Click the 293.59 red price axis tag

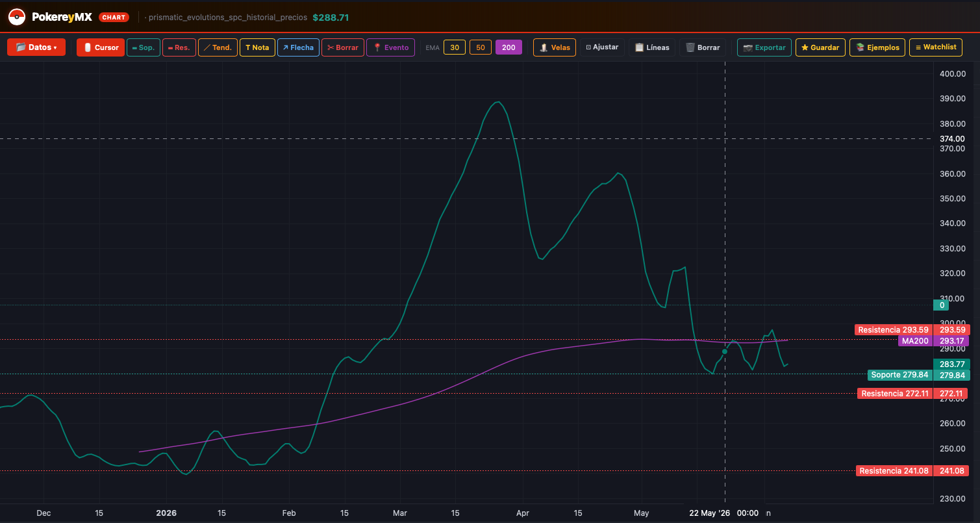951,330
